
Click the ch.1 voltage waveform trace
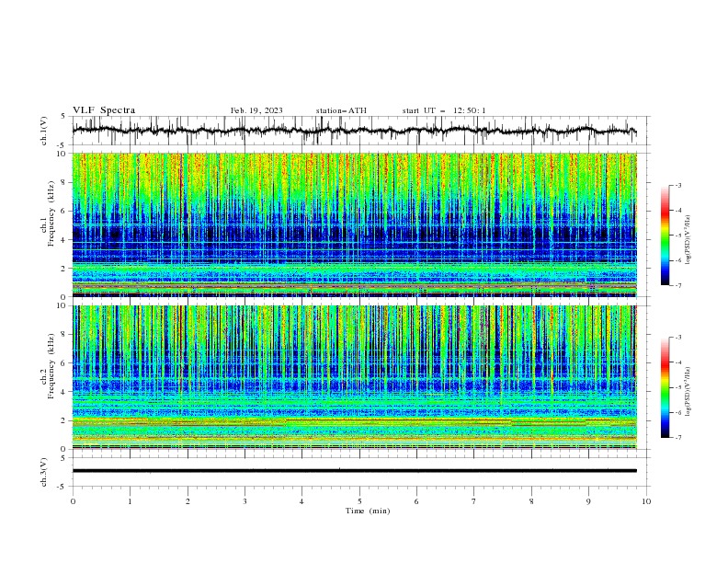click(354, 131)
